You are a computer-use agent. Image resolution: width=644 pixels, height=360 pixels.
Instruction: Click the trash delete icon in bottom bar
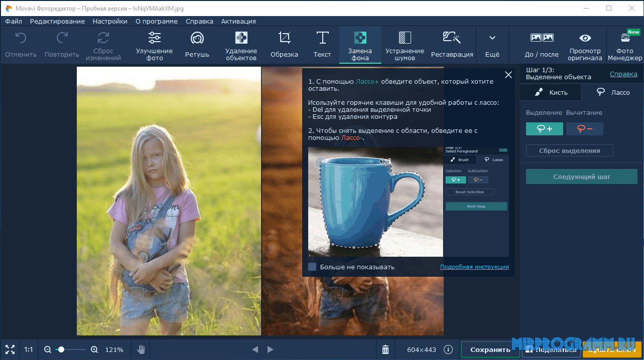point(385,349)
